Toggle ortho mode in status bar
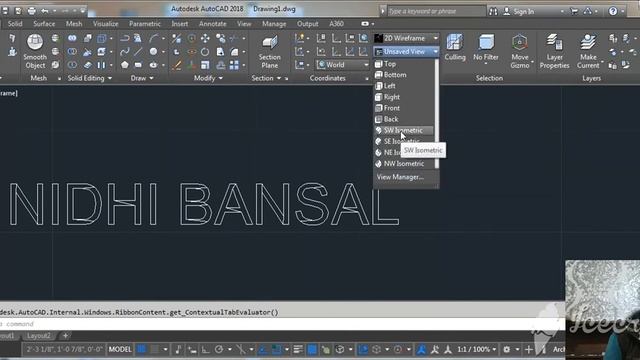The width and height of the screenshot is (640, 360). coord(205,349)
